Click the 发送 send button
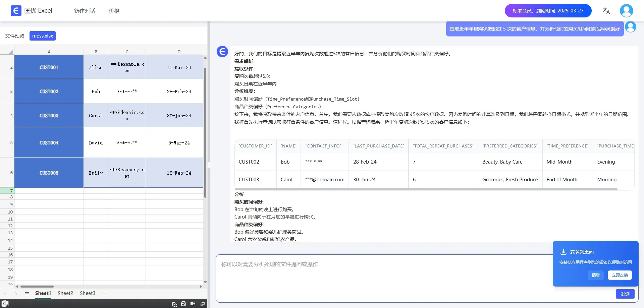This screenshot has height=308, width=644. click(625, 294)
